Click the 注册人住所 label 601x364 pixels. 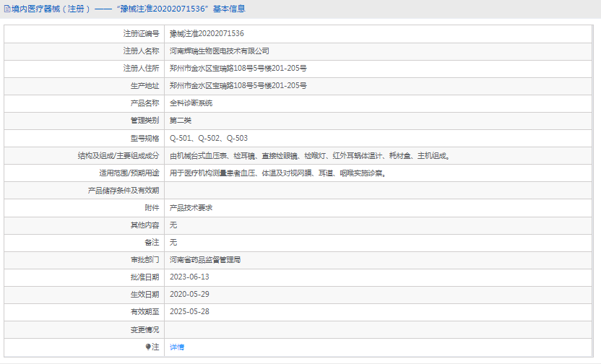(141, 68)
